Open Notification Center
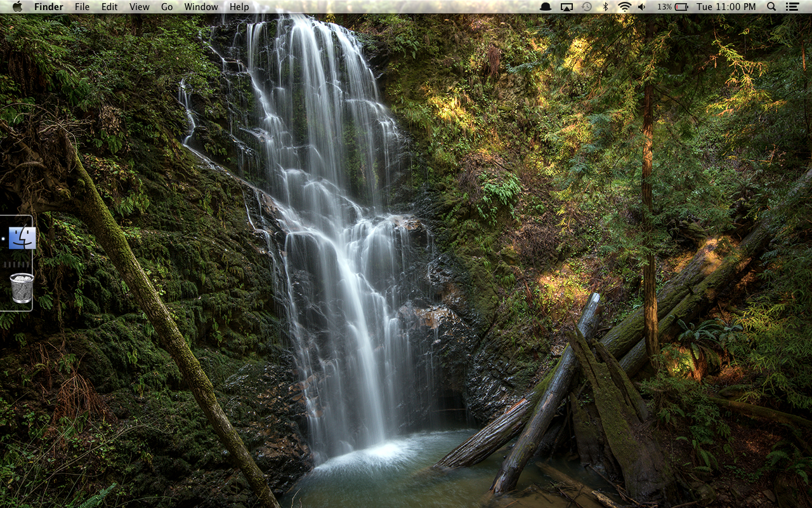Screen dimensions: 812x508 pyautogui.click(x=792, y=6)
